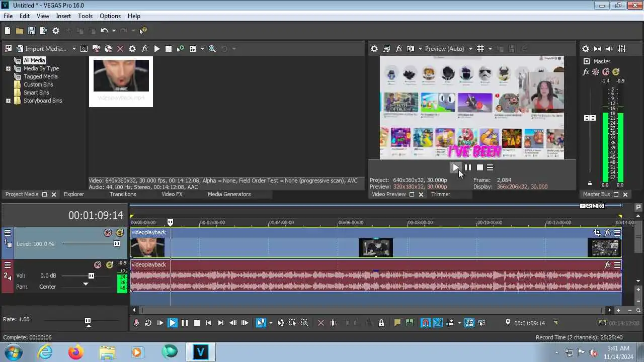
Task: Open the Project Media search magnifier
Action: click(212, 49)
